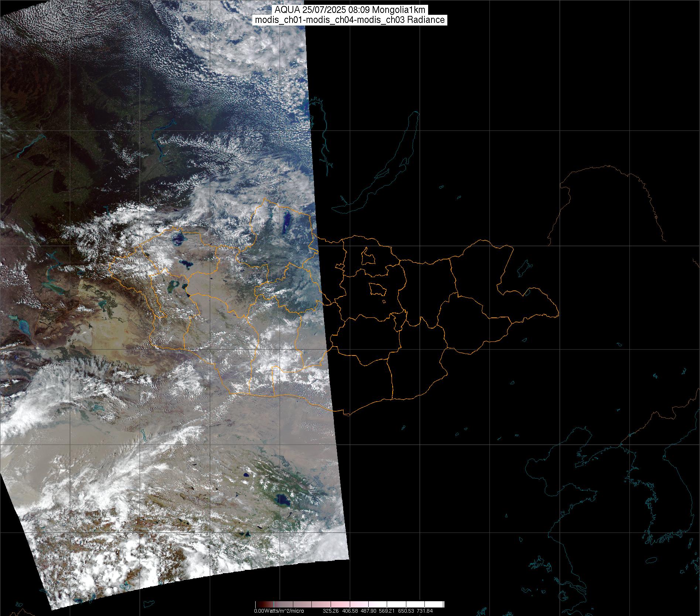Click the 0.00Watts/m^2/micro scale label
Image resolution: width=700 pixels, height=616 pixels.
[279, 611]
